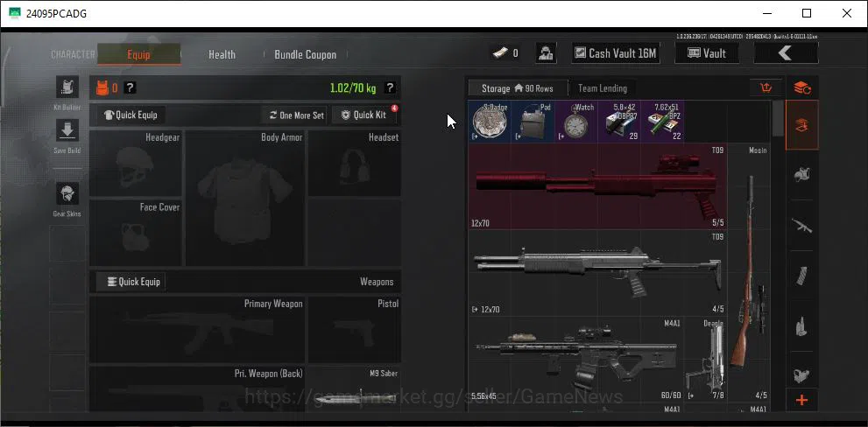Click the Weapons Quick Equip button
This screenshot has width=868, height=427.
tap(131, 282)
